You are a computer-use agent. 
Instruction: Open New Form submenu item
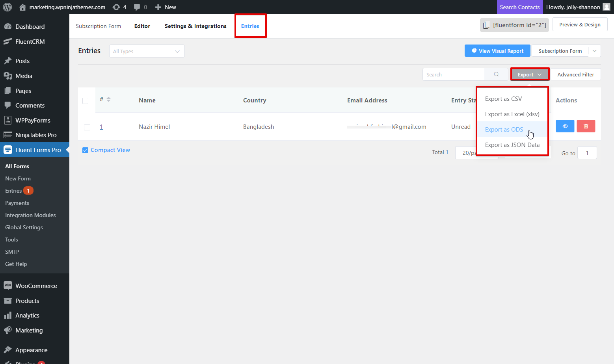point(18,178)
